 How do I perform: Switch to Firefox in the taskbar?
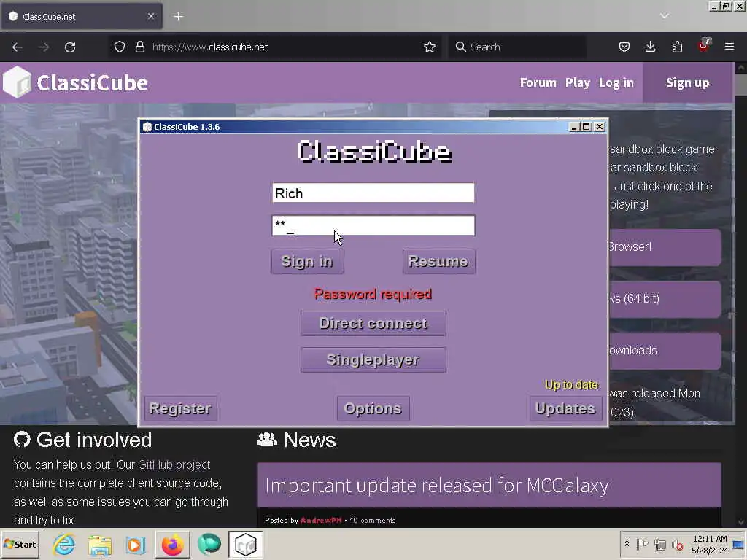[172, 544]
